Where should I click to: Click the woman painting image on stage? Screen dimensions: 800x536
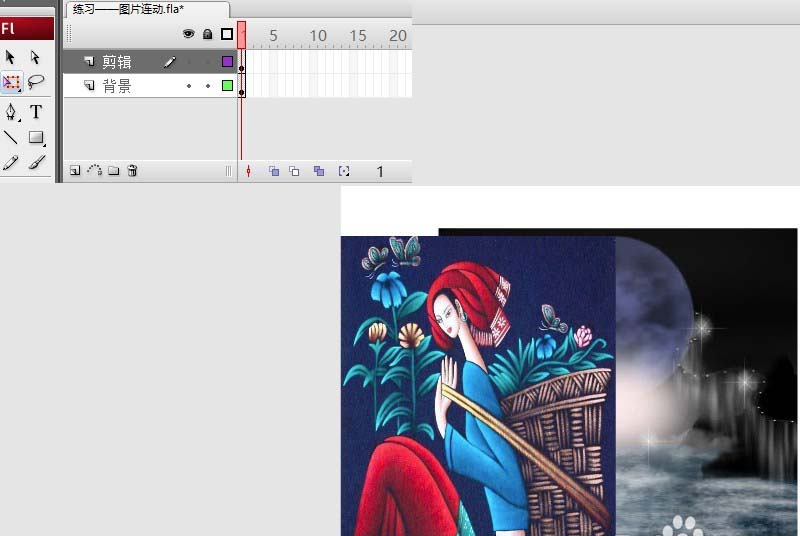click(x=478, y=386)
